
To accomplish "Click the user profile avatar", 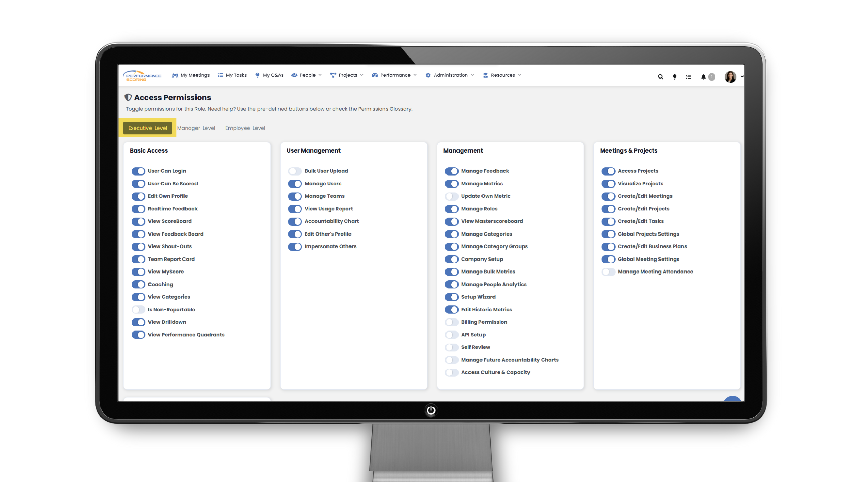I will [x=730, y=76].
